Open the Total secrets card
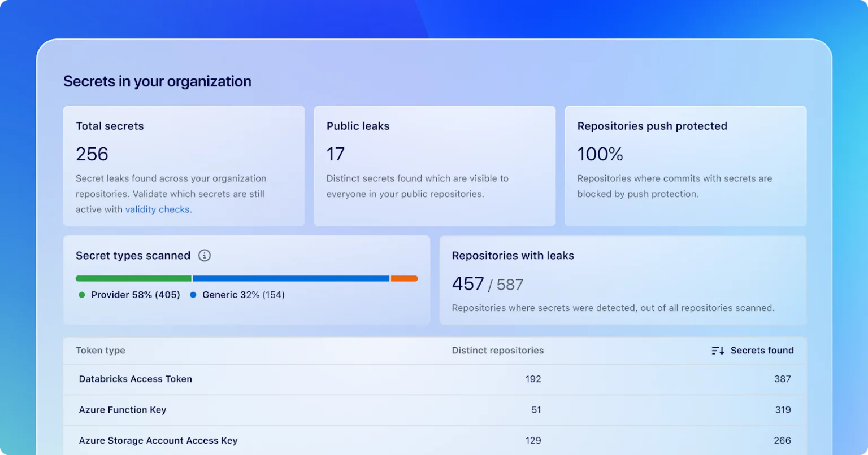The image size is (868, 455). 184,166
